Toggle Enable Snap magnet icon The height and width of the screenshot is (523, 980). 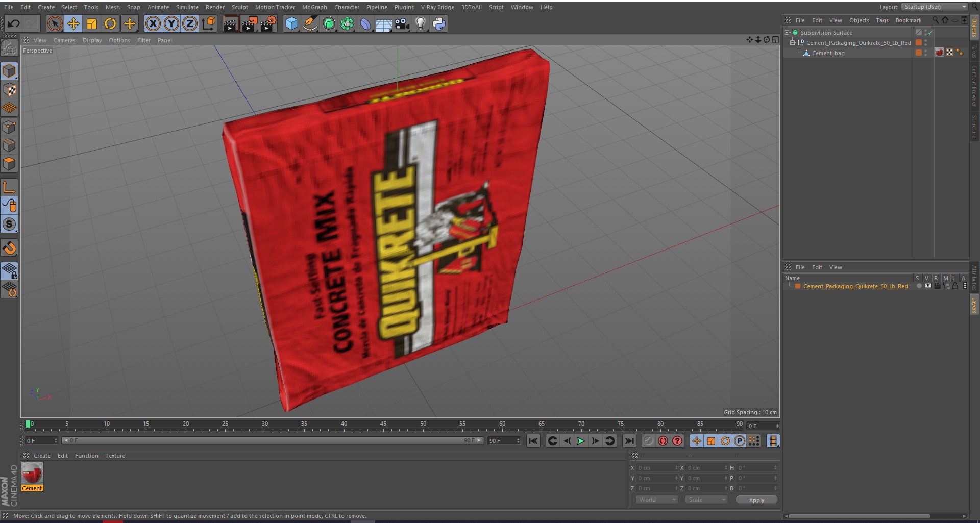tap(9, 247)
